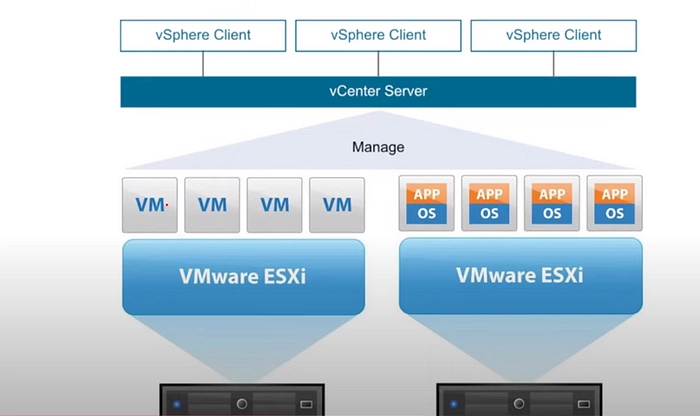Viewport: 700px width, 416px height.
Task: Select the right VMware ESXi block
Action: [519, 276]
